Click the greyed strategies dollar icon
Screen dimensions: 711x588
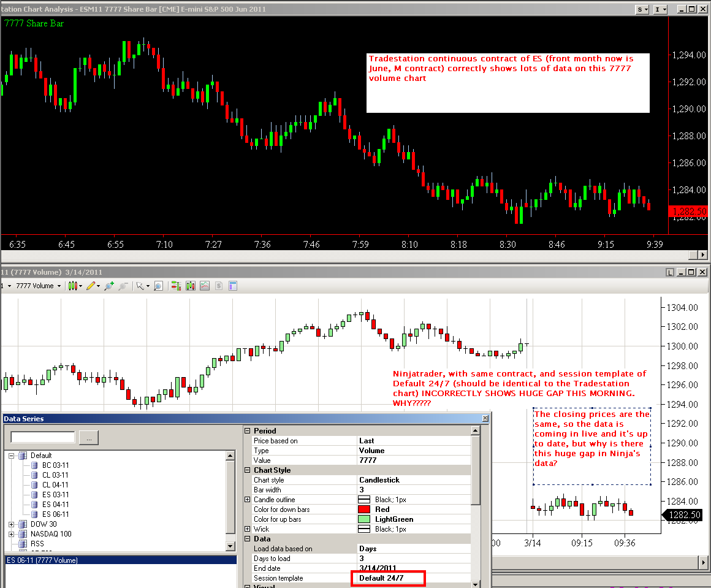click(219, 286)
